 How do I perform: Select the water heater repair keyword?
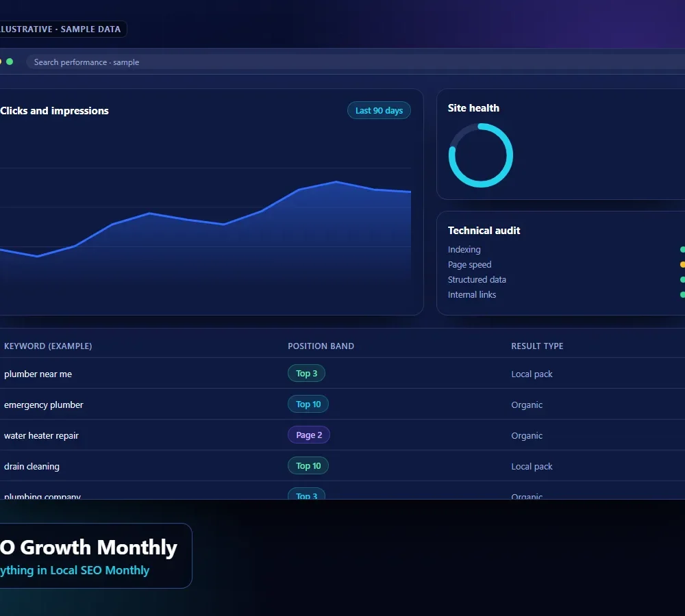click(41, 436)
